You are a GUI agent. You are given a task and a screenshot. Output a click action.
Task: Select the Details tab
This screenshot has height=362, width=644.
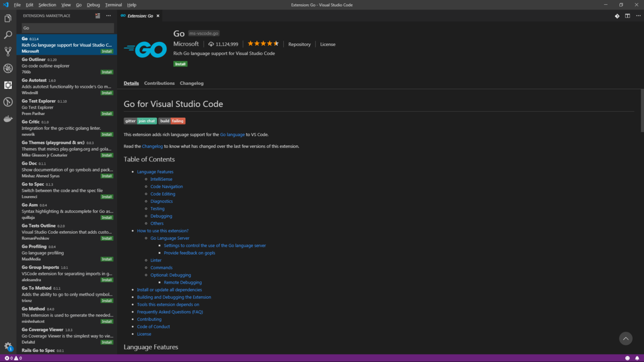click(x=131, y=83)
